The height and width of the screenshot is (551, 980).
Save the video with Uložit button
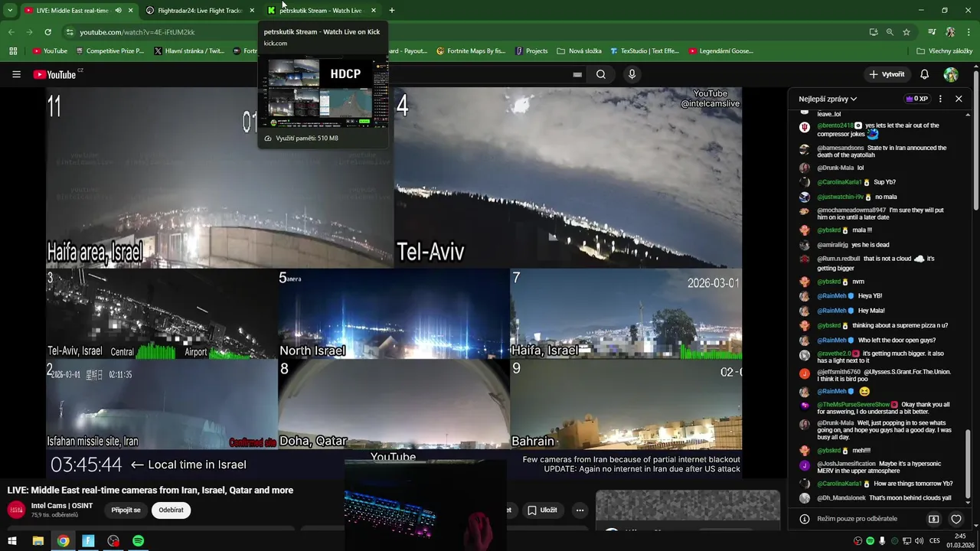(543, 510)
